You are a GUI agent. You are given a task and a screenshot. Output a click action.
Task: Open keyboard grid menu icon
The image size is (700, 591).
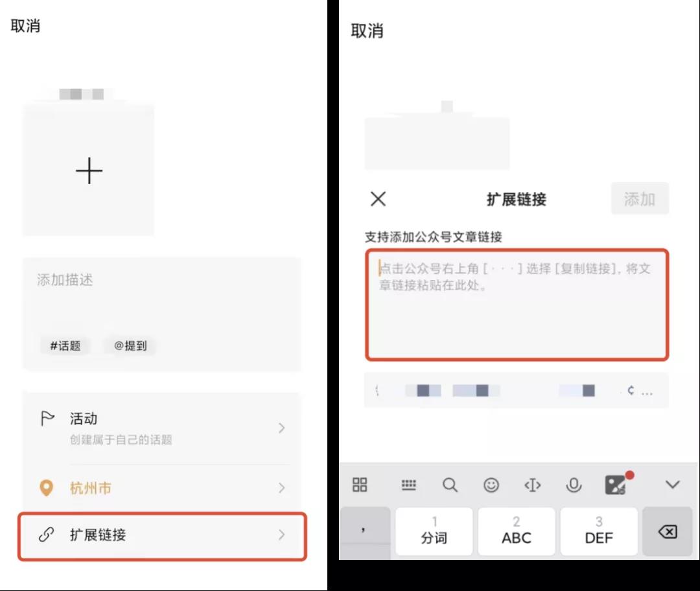[x=360, y=485]
